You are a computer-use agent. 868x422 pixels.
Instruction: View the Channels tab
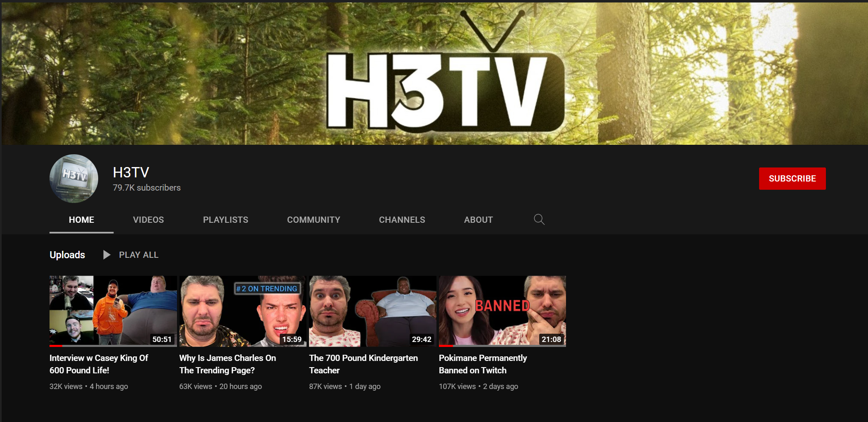[402, 220]
